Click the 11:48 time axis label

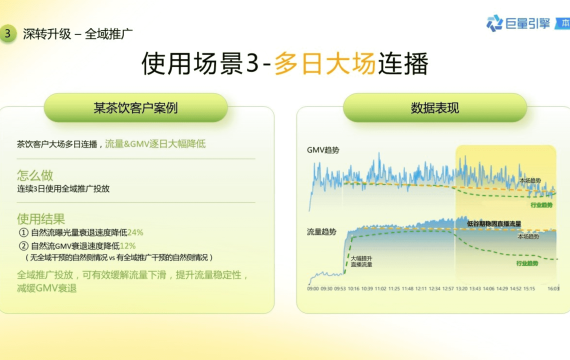tap(408, 288)
